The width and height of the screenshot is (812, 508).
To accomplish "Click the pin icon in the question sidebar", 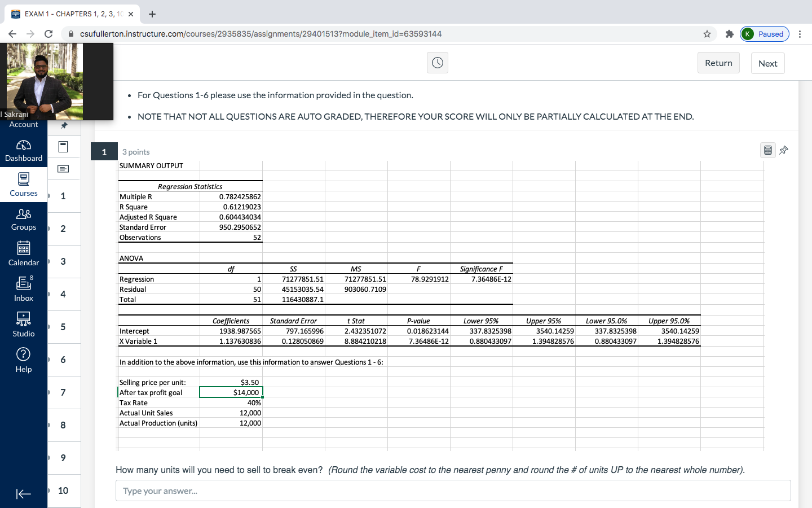I will [64, 125].
